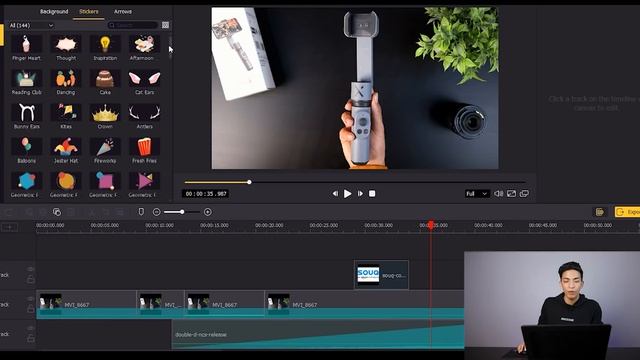640x360 pixels.
Task: Zoom in the timeline with plus icon
Action: 208,212
